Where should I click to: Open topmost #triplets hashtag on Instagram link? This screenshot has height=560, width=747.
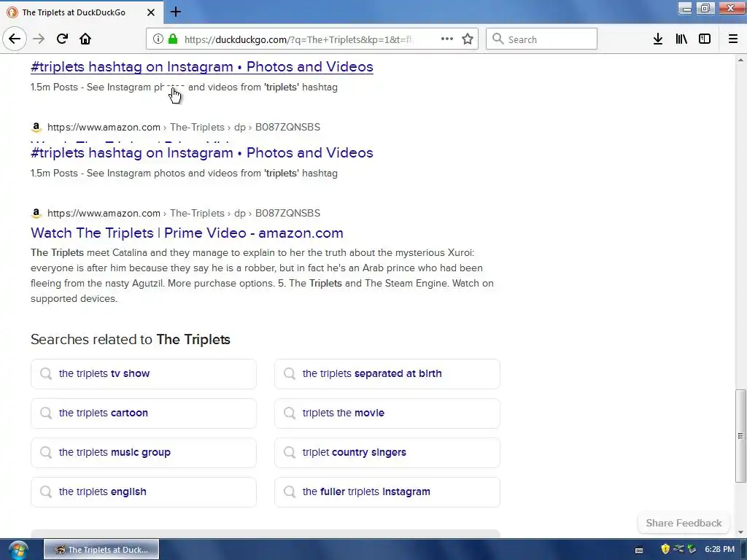pyautogui.click(x=202, y=66)
